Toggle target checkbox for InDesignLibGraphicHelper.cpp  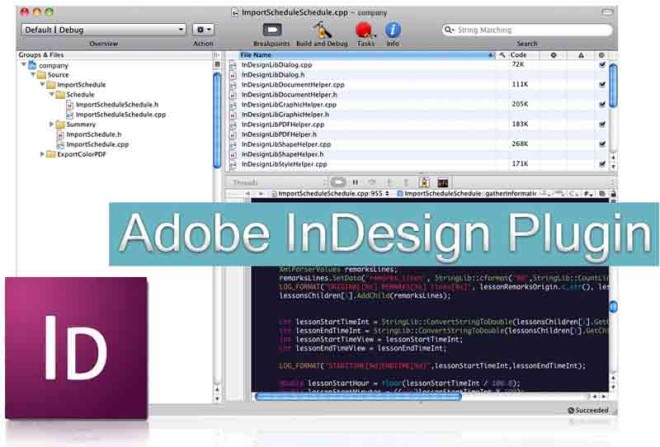pyautogui.click(x=602, y=104)
